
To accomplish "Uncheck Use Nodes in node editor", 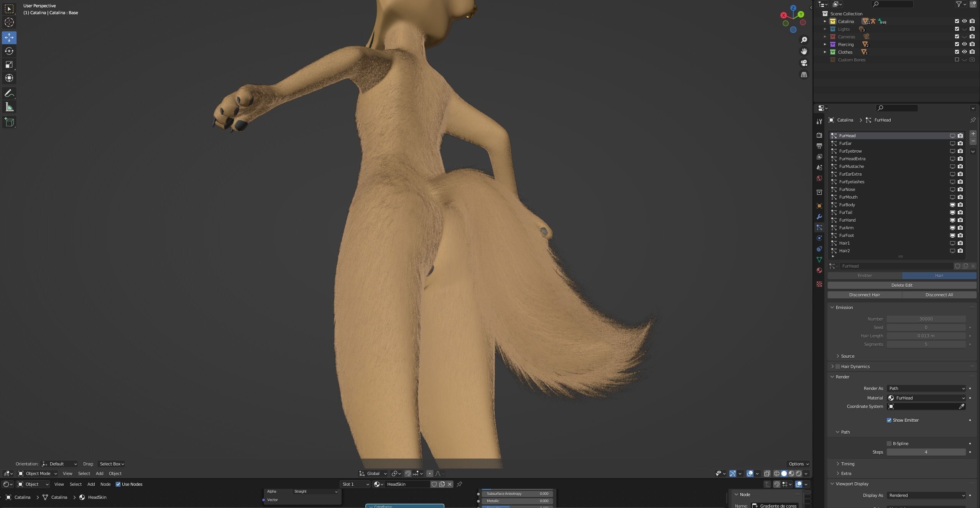I will pyautogui.click(x=118, y=484).
